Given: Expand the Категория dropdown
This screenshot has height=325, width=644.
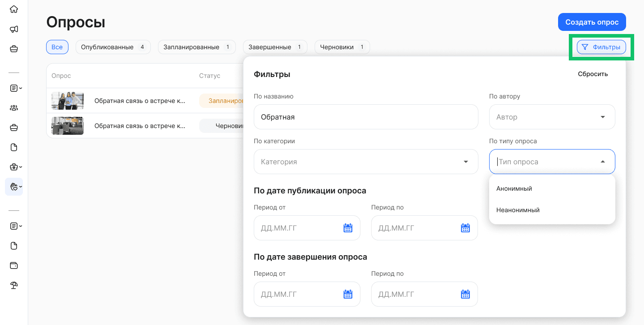Looking at the screenshot, I should (x=366, y=162).
